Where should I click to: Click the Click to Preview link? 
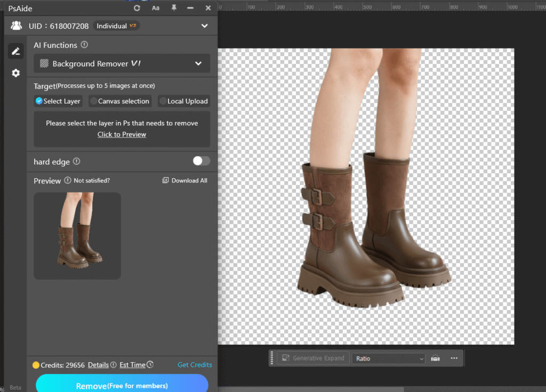pyautogui.click(x=122, y=134)
